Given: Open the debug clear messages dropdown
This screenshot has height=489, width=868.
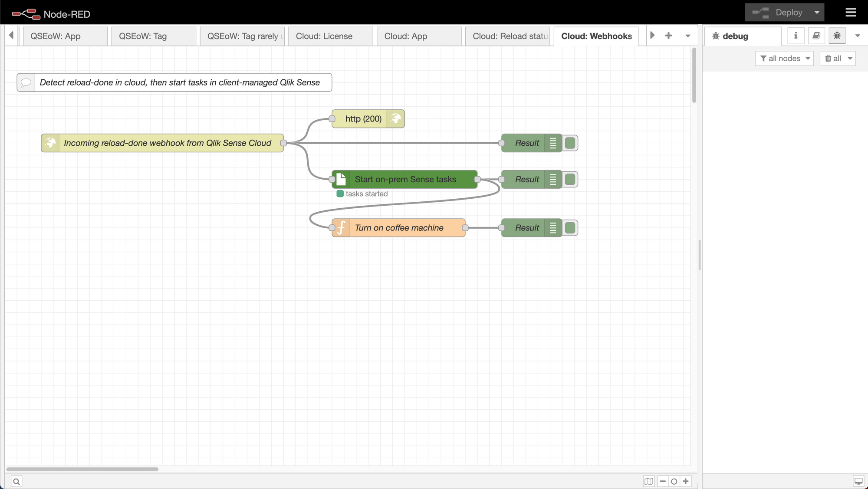Looking at the screenshot, I should 838,58.
